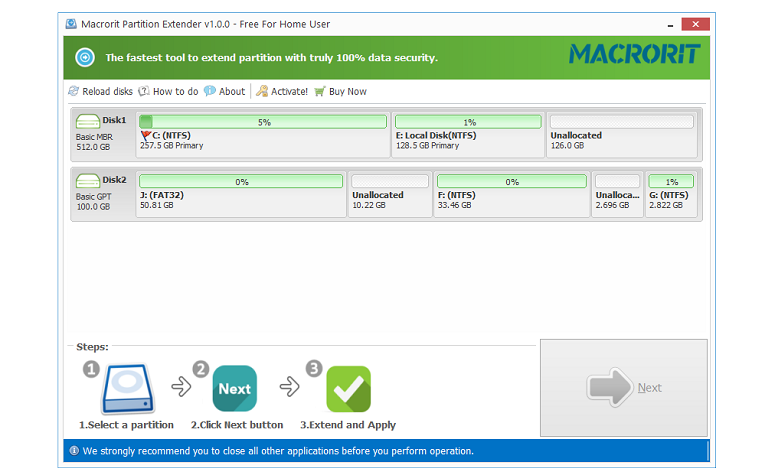Click the banner slogan about data security
The image size is (775, 475).
pyautogui.click(x=272, y=58)
